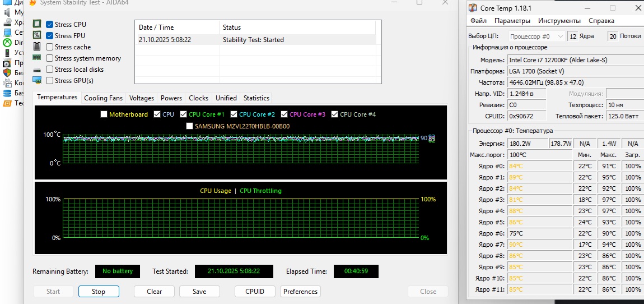
Task: Click the CPU chip icon beside Stress CPU
Action: [x=37, y=24]
